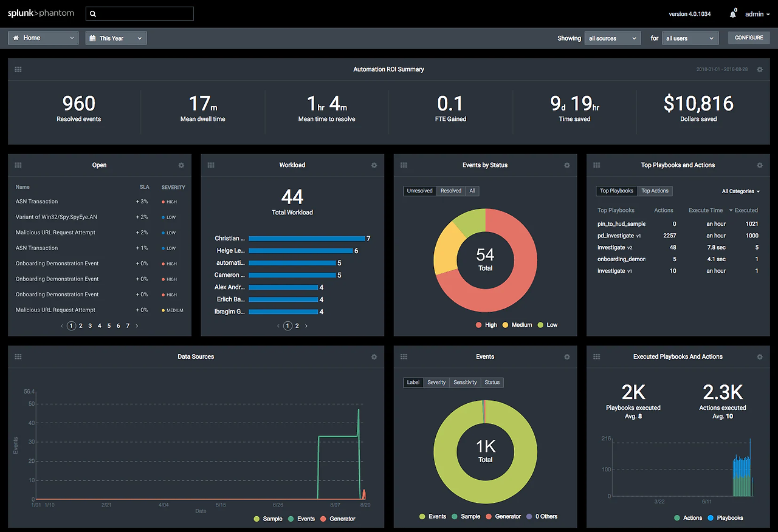Open the Workload panel settings gear

click(374, 165)
